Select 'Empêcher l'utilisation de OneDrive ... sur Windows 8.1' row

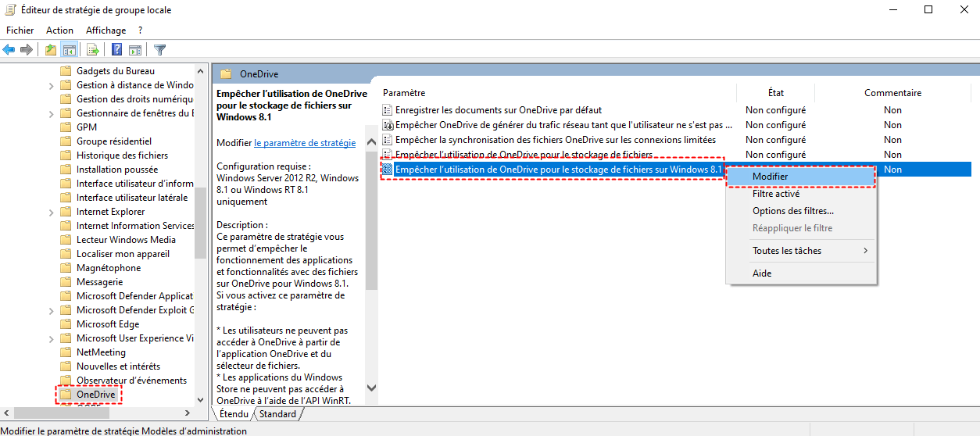point(676,170)
